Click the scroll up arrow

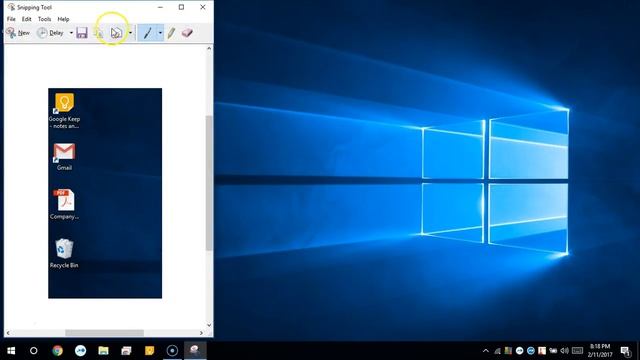pos(209,49)
